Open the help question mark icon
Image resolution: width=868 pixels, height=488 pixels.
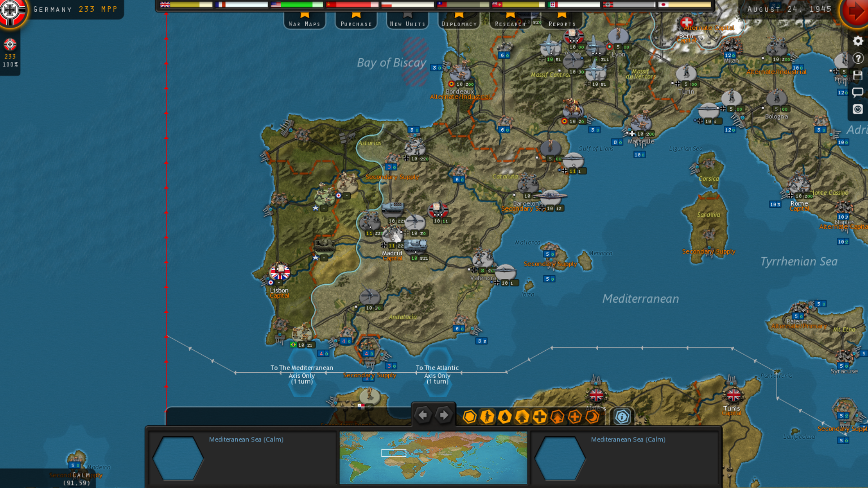tap(858, 58)
